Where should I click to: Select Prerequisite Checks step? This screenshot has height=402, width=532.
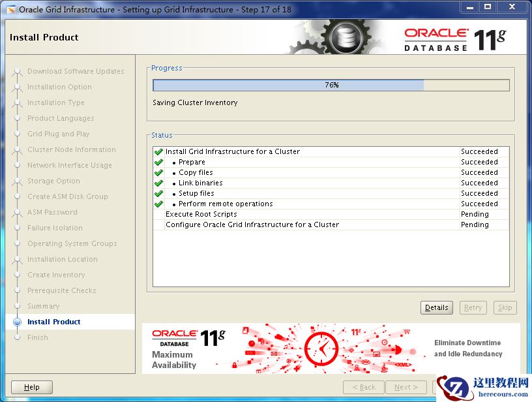62,290
